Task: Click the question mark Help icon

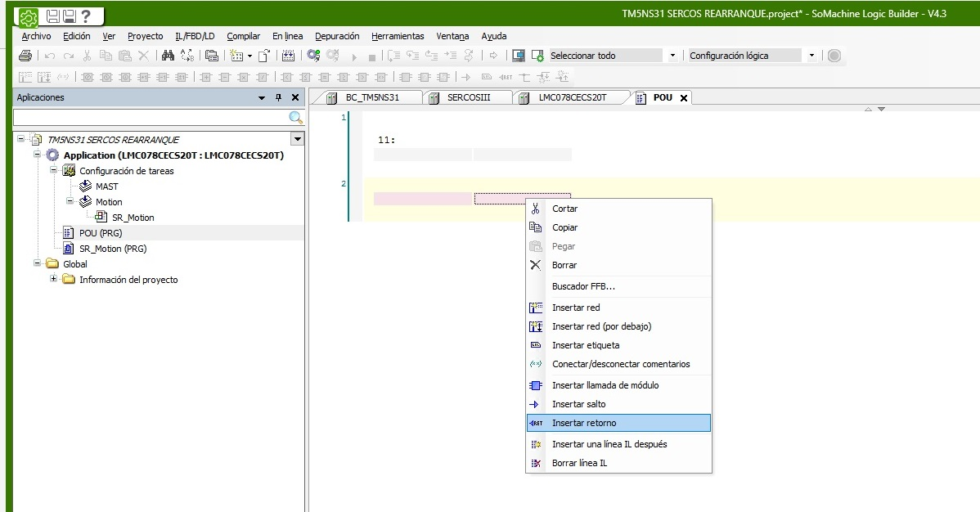Action: [x=86, y=17]
